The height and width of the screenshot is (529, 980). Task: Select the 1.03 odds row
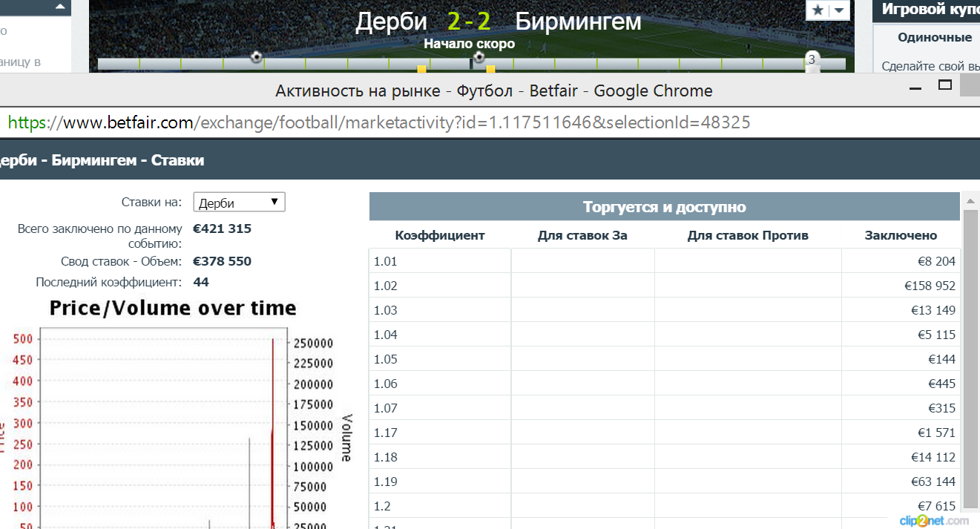[665, 310]
